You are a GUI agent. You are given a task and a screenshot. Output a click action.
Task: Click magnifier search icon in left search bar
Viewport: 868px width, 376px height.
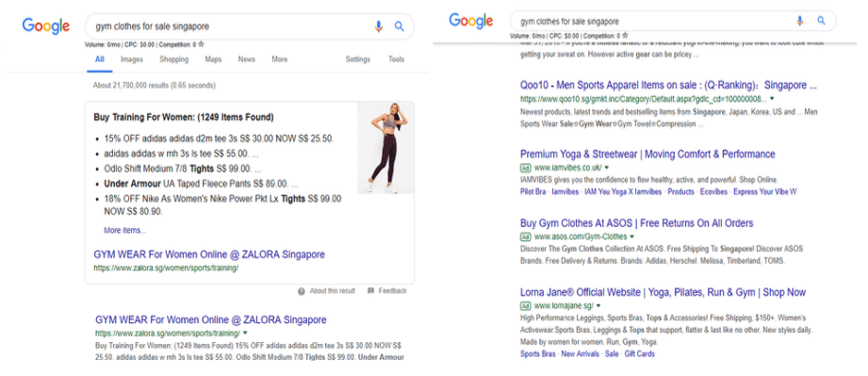point(399,26)
